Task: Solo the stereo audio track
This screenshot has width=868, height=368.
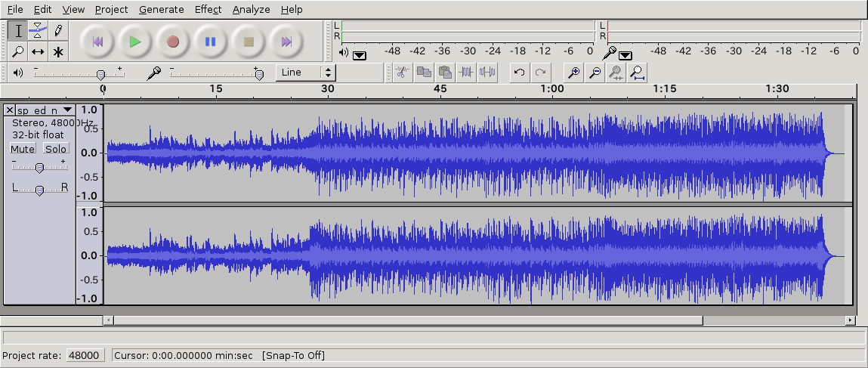Action: [56, 149]
